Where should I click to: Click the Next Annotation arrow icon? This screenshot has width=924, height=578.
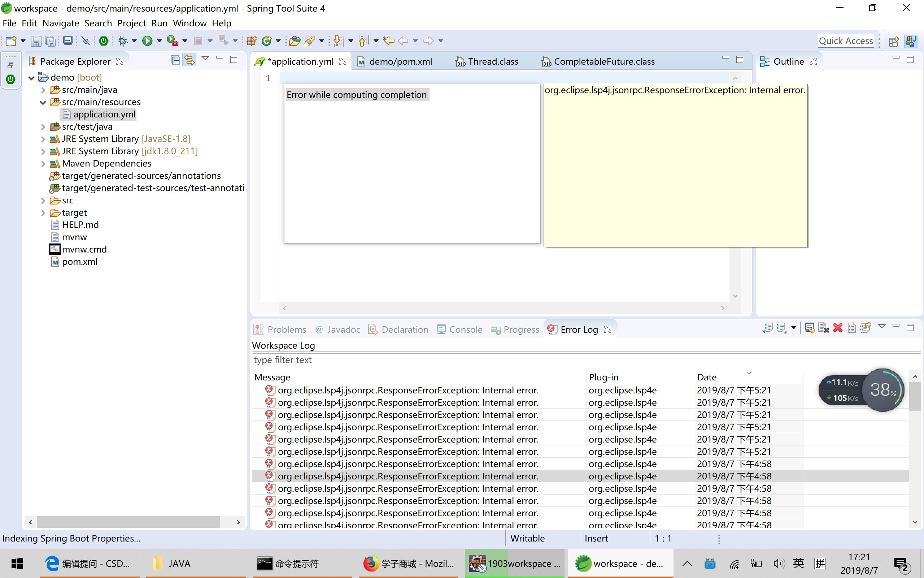pos(337,41)
